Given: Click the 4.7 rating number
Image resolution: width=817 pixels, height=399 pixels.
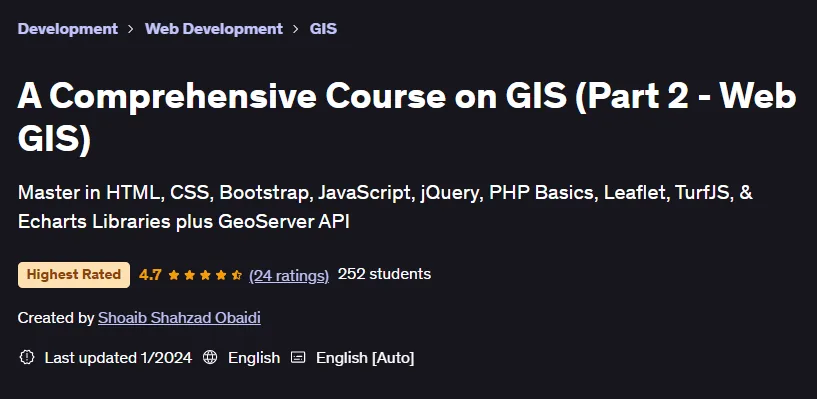Looking at the screenshot, I should point(150,275).
